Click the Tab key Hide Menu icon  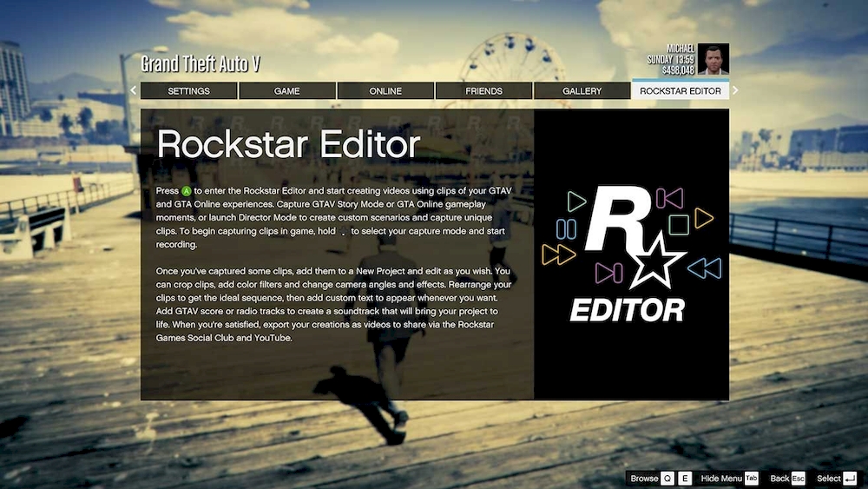click(x=751, y=479)
